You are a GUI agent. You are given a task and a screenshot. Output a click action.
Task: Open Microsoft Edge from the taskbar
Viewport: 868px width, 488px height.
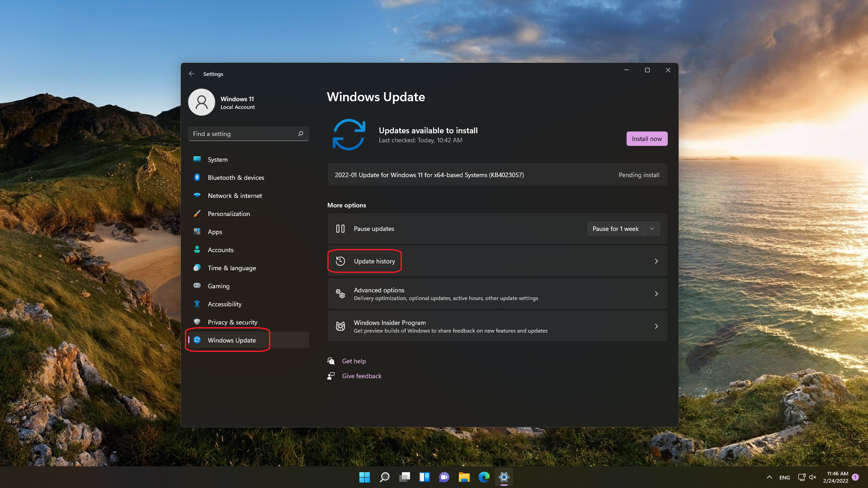coord(484,477)
